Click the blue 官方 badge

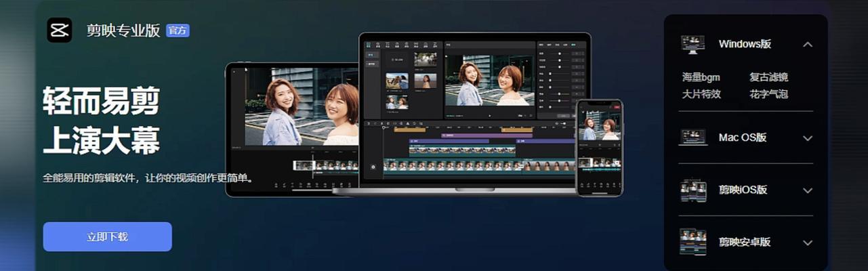178,30
